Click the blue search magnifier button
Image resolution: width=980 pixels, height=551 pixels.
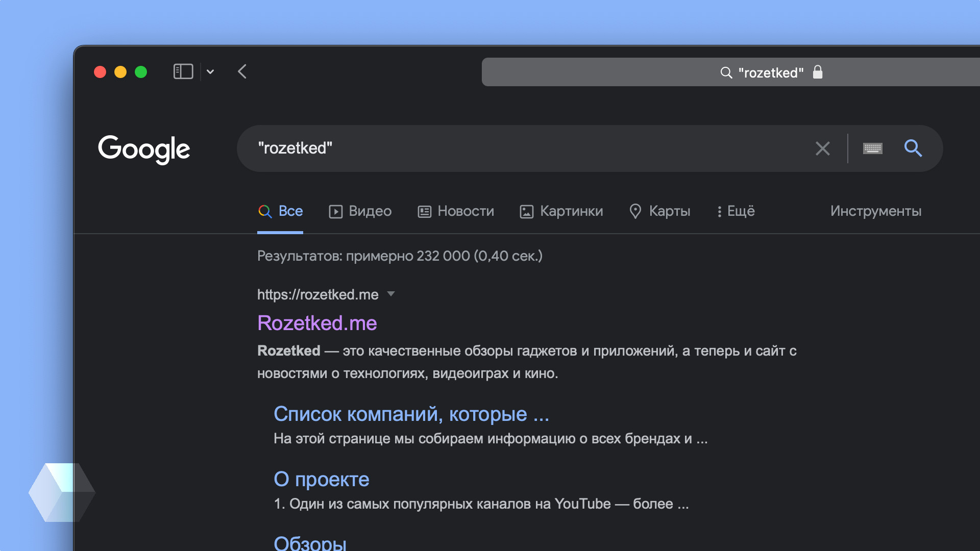point(913,148)
